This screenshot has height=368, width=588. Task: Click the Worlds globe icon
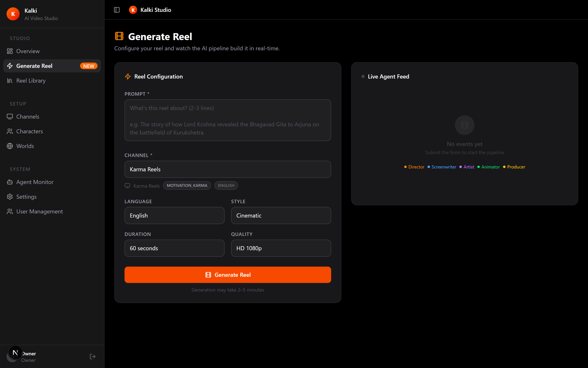10,146
